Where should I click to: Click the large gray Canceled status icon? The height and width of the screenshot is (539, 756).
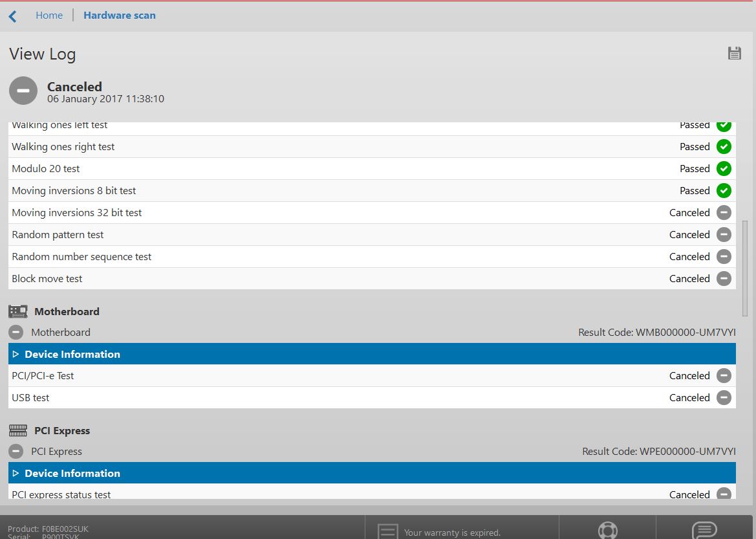(x=23, y=91)
